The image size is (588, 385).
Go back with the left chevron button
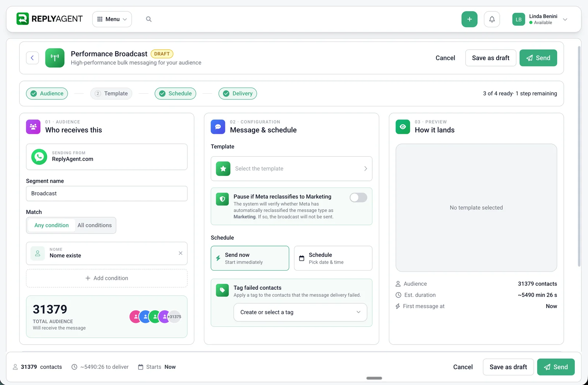point(32,58)
